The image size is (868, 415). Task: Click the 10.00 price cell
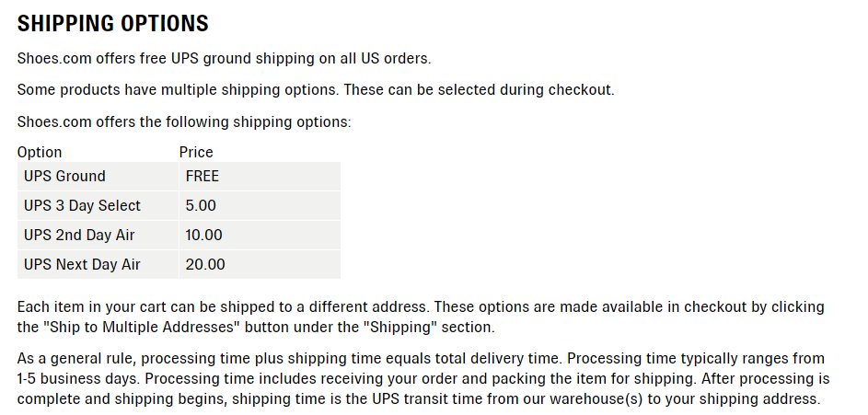260,236
